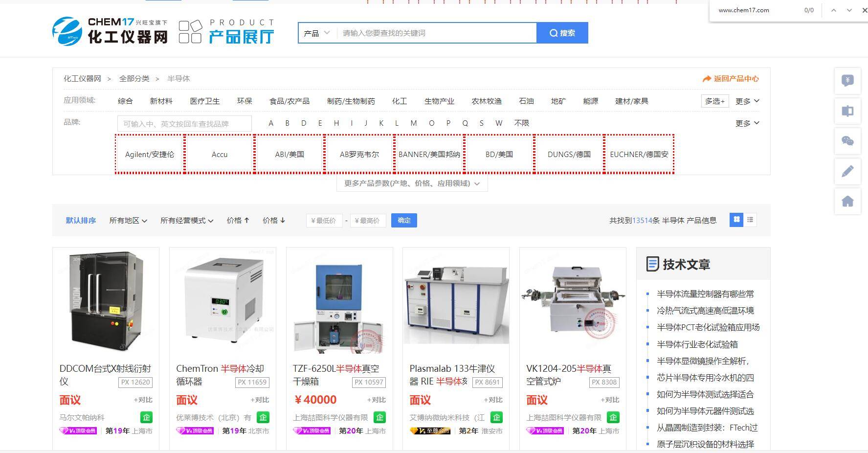Go to next find result arrow
Image resolution: width=868 pixels, height=453 pixels.
pos(849,10)
